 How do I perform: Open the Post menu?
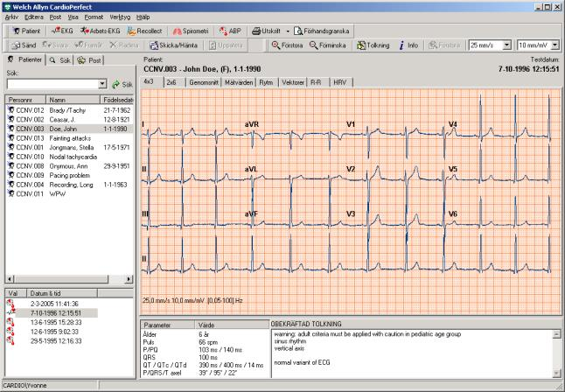click(55, 17)
